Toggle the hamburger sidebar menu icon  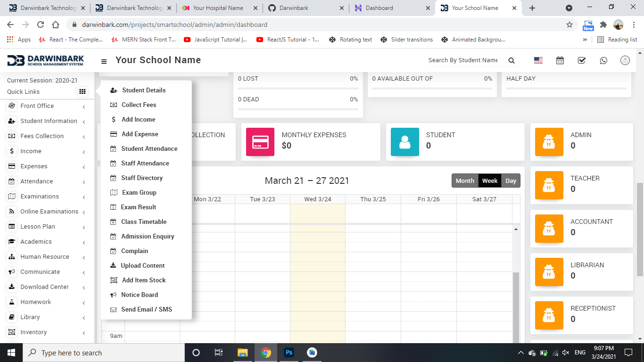[104, 61]
